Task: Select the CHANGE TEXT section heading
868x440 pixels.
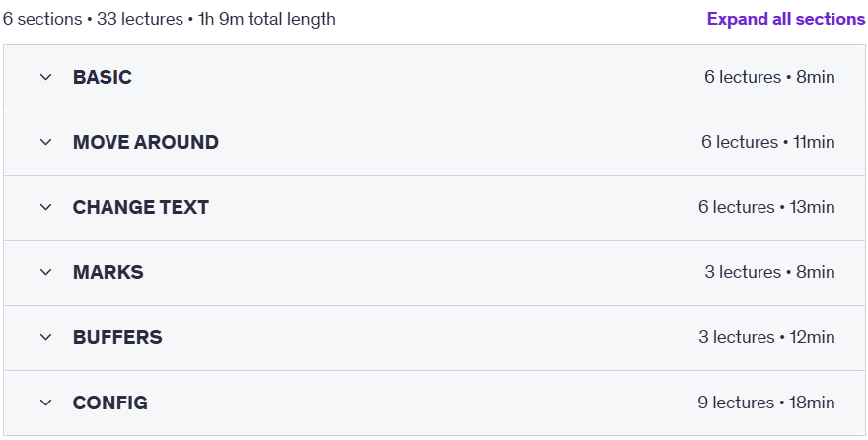Action: (x=141, y=207)
